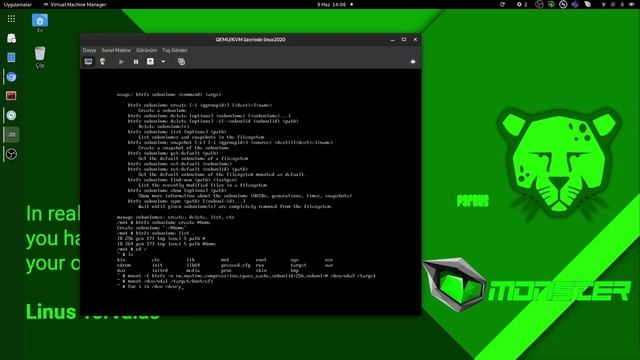Screen dimensions: 640x360
Task: Open the teal round app in dock
Action: point(11,116)
